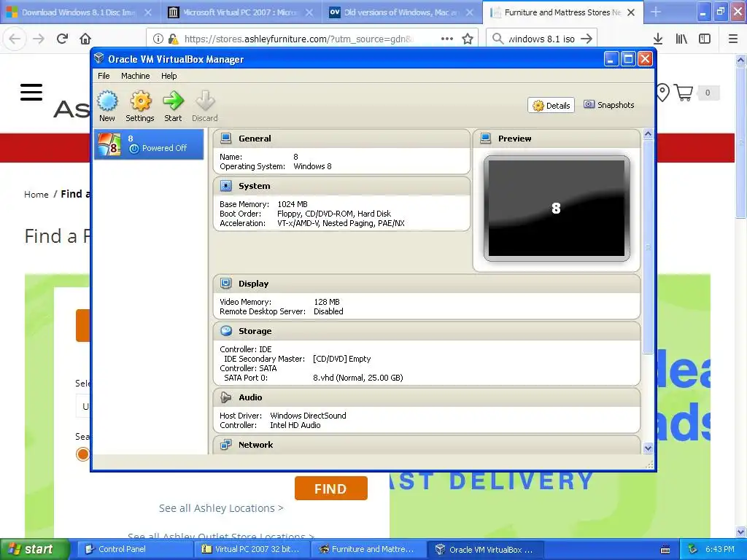Open the VirtualBox Help menu
Image resolution: width=747 pixels, height=560 pixels.
click(x=169, y=76)
